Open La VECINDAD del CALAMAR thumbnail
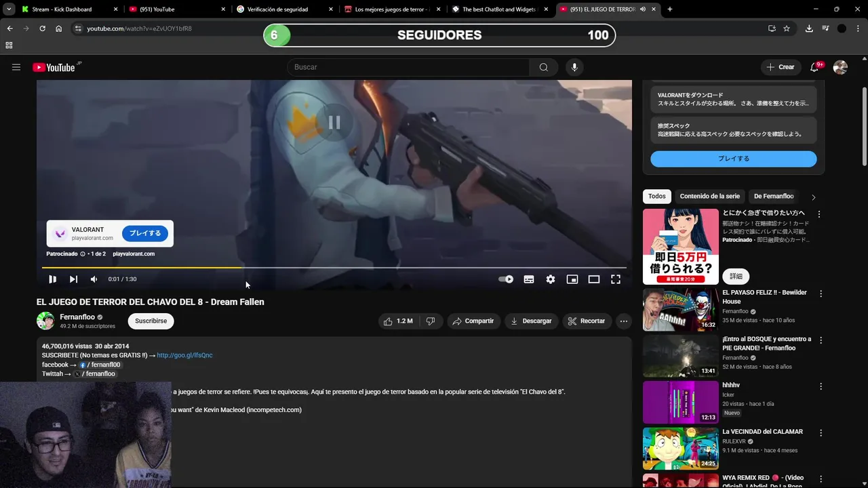 (x=681, y=448)
